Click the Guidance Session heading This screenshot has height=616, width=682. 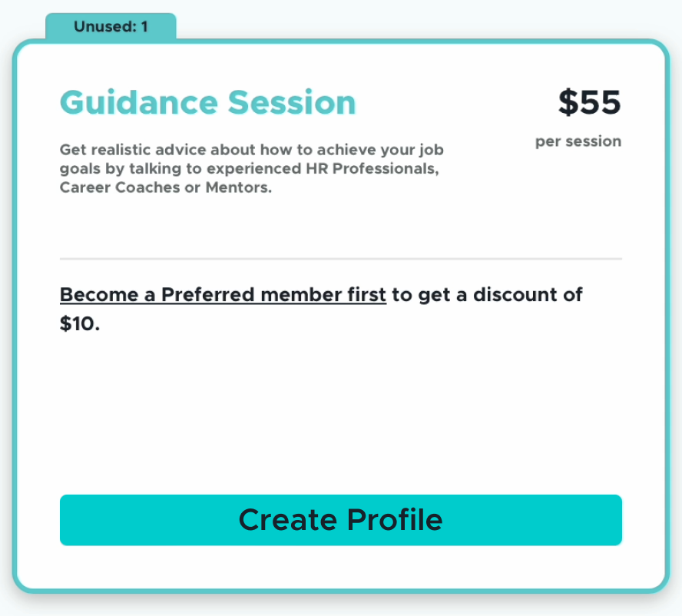click(x=208, y=103)
